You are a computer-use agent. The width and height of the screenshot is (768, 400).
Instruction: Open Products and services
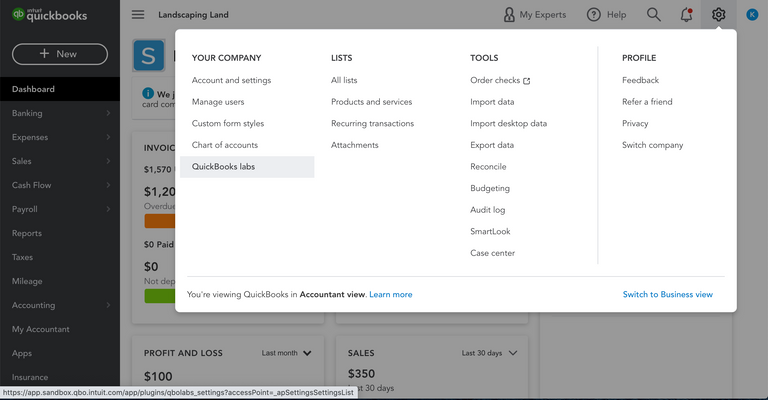(x=371, y=102)
